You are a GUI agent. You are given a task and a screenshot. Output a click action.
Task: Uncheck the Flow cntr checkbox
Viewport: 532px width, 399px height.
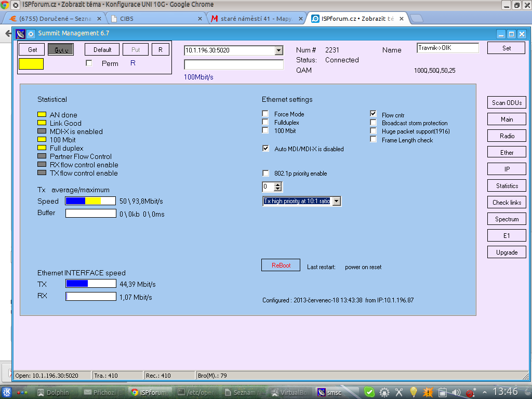pos(373,113)
